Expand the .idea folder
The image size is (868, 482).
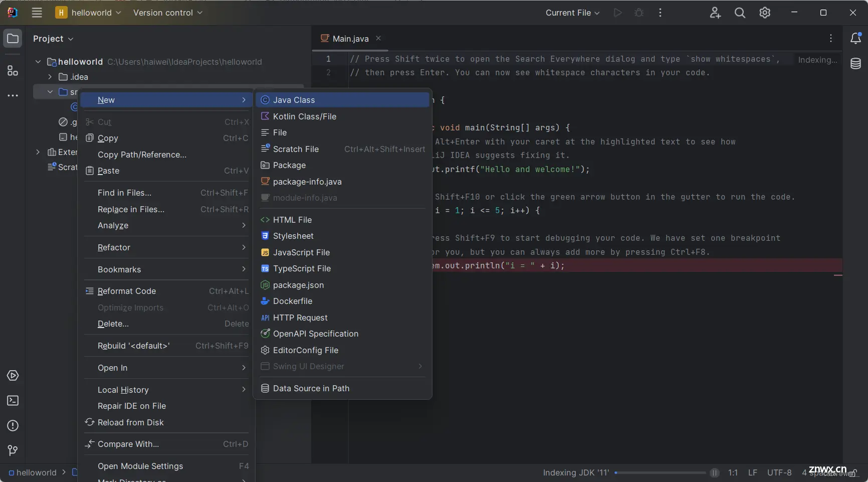click(x=50, y=77)
